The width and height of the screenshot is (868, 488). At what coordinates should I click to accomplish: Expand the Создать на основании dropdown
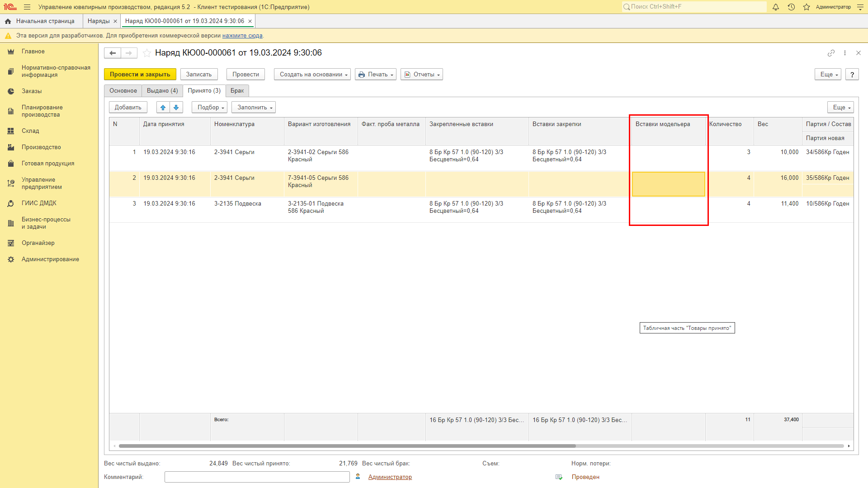tap(312, 75)
